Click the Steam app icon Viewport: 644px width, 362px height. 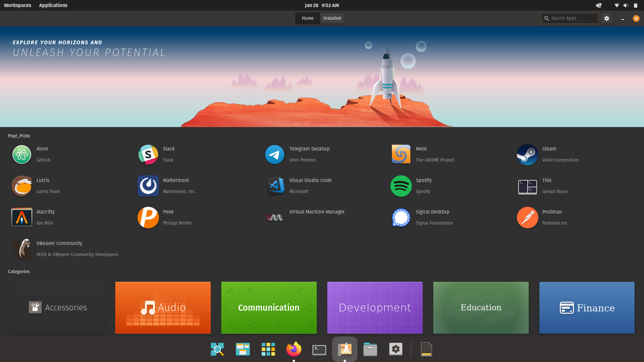pos(528,155)
